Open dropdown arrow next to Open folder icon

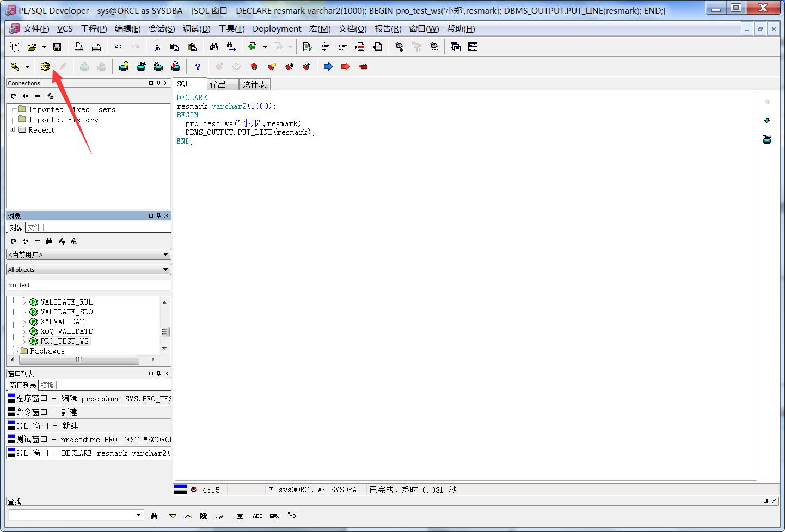pyautogui.click(x=44, y=47)
